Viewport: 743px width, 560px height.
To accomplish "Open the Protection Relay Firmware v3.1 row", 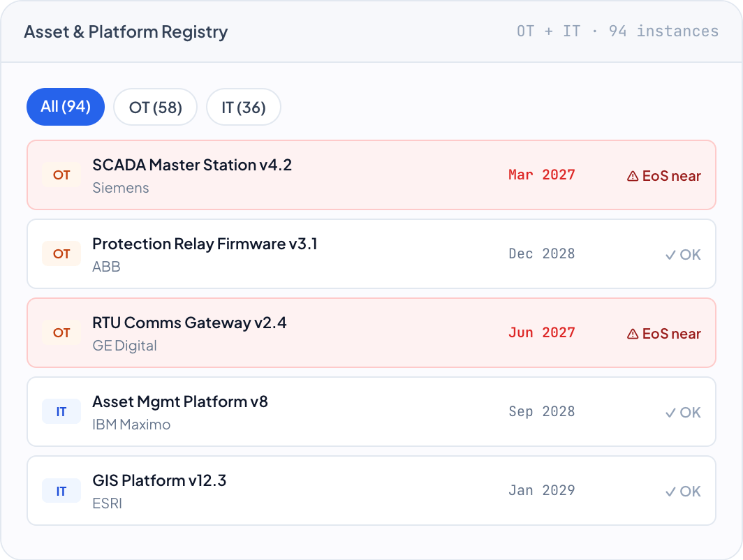I will [371, 254].
